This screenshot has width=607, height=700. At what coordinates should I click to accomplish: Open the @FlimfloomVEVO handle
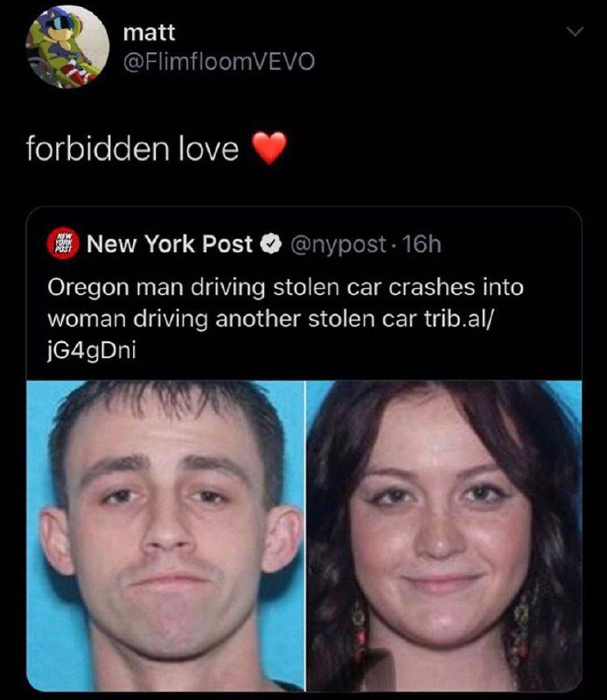tap(219, 61)
